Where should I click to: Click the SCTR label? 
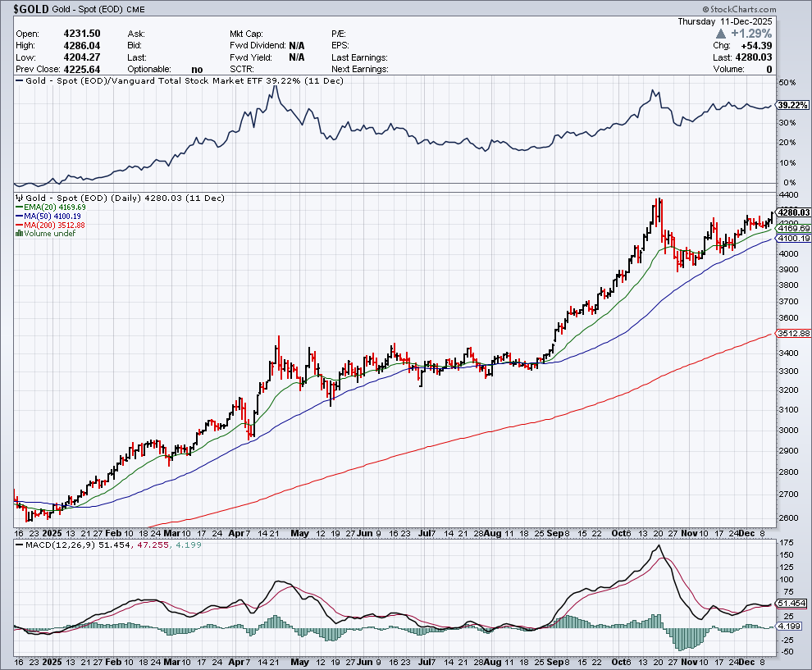[x=242, y=70]
